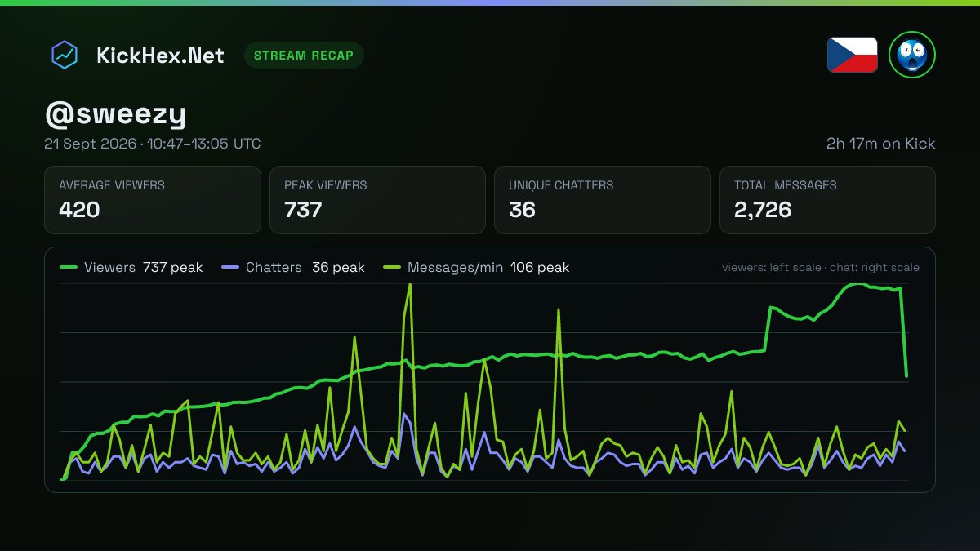The height and width of the screenshot is (551, 980).
Task: Click the KickHex.Net site name
Action: click(160, 56)
